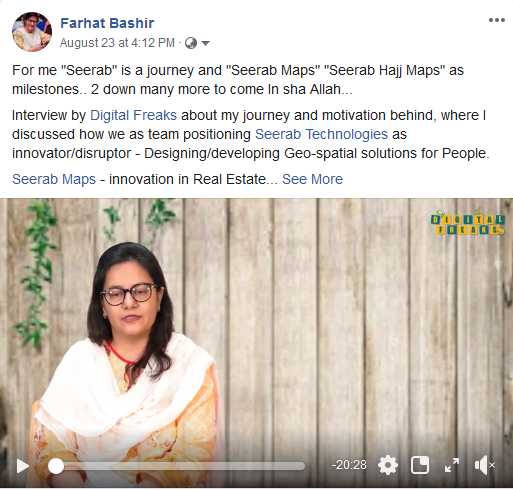Open the Digital Freaks page link
The image size is (513, 490).
tap(133, 115)
